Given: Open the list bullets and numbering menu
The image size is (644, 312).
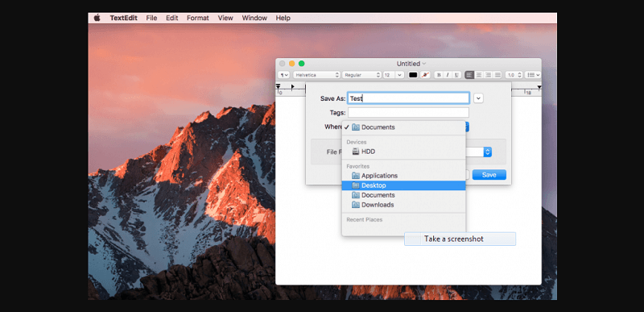Looking at the screenshot, I should click(x=533, y=75).
